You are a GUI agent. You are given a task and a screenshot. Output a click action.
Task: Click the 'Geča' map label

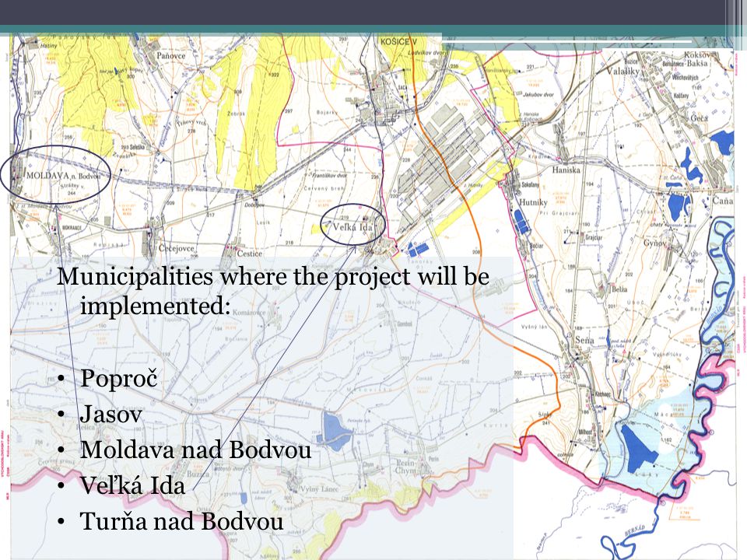point(699,117)
